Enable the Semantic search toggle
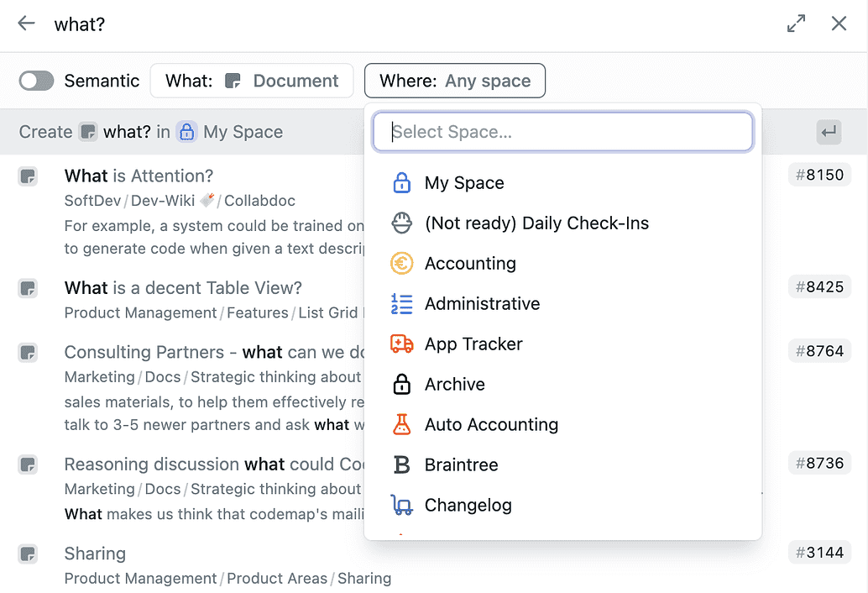Image resolution: width=868 pixels, height=593 pixels. (x=36, y=81)
